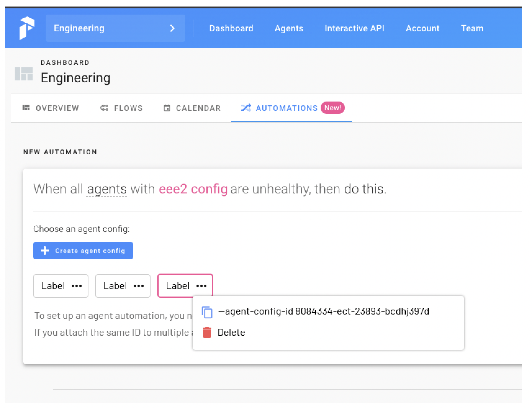532x408 pixels.
Task: Open the second Label's three-dot menu
Action: 139,286
